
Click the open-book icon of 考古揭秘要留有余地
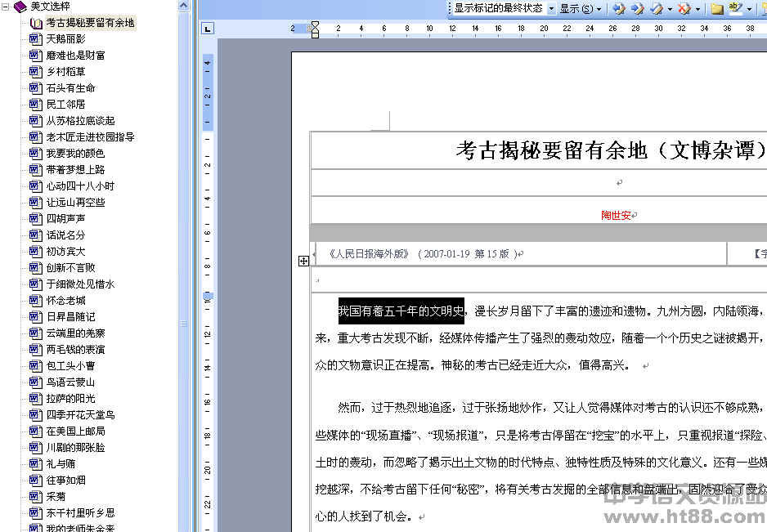click(x=36, y=23)
